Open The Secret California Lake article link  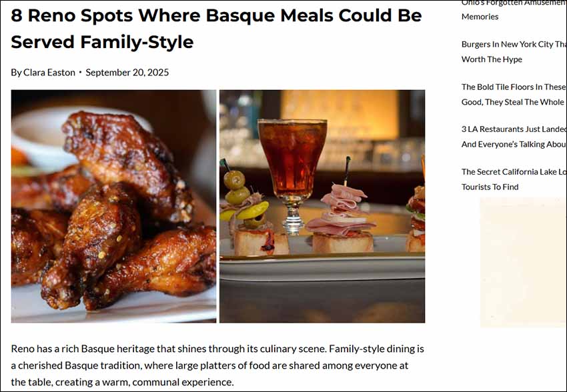[514, 179]
